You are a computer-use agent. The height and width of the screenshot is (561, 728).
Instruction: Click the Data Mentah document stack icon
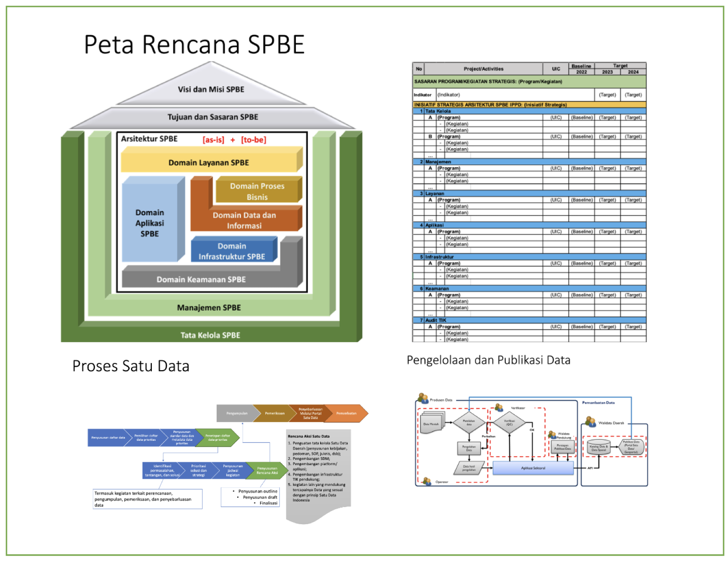(x=432, y=424)
